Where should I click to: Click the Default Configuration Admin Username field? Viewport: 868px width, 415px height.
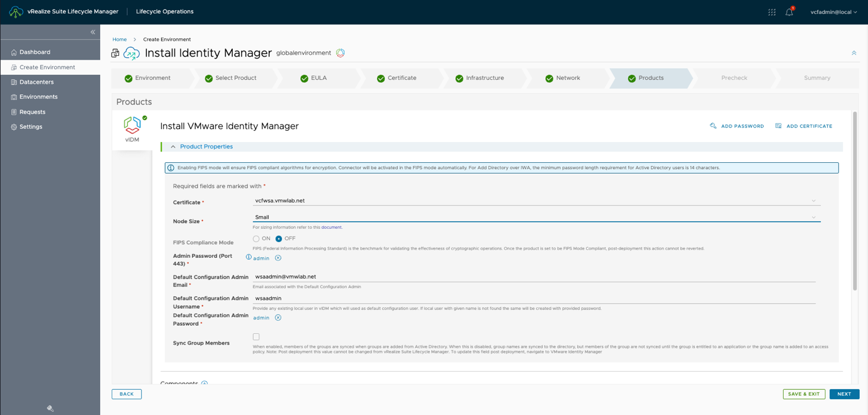coord(534,299)
